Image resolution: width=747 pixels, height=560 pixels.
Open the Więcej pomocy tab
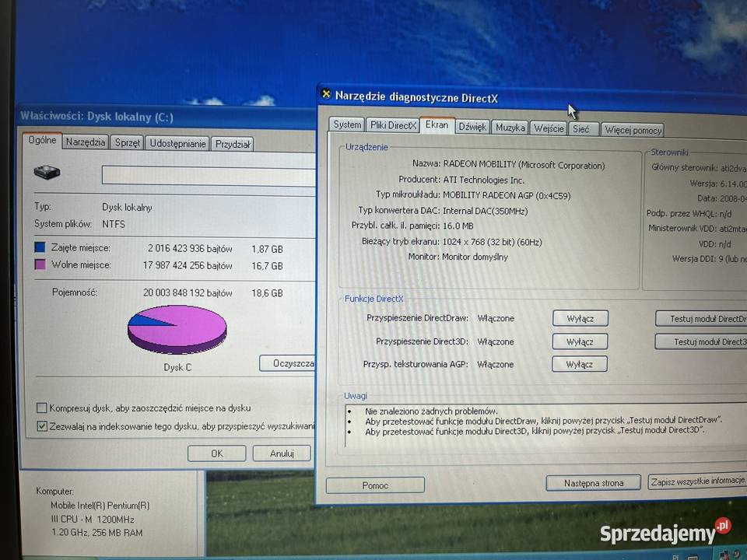point(632,130)
